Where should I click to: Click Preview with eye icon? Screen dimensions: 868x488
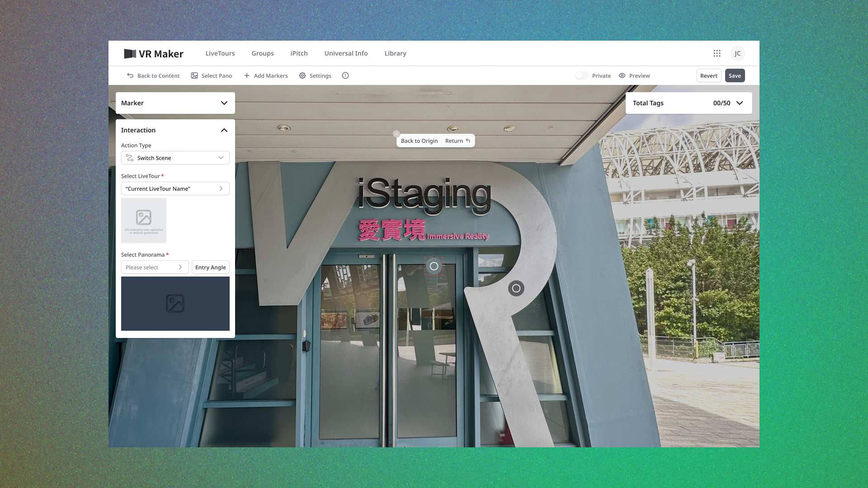(634, 75)
